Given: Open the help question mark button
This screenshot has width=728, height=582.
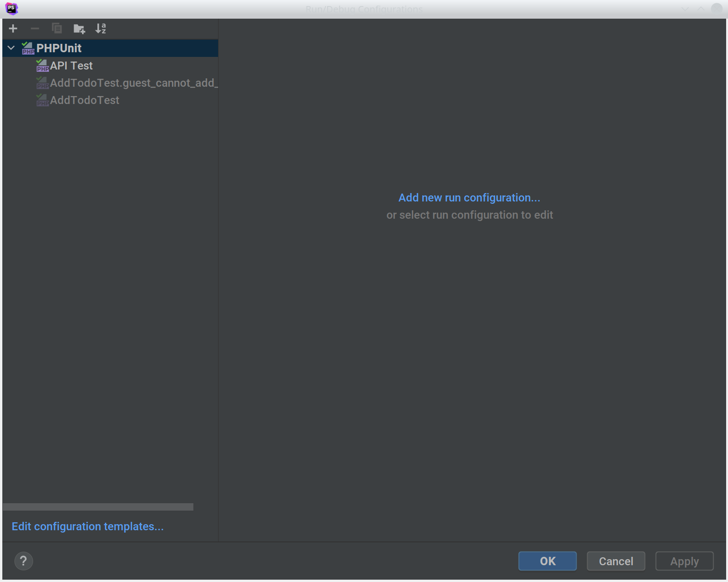Looking at the screenshot, I should [x=24, y=561].
